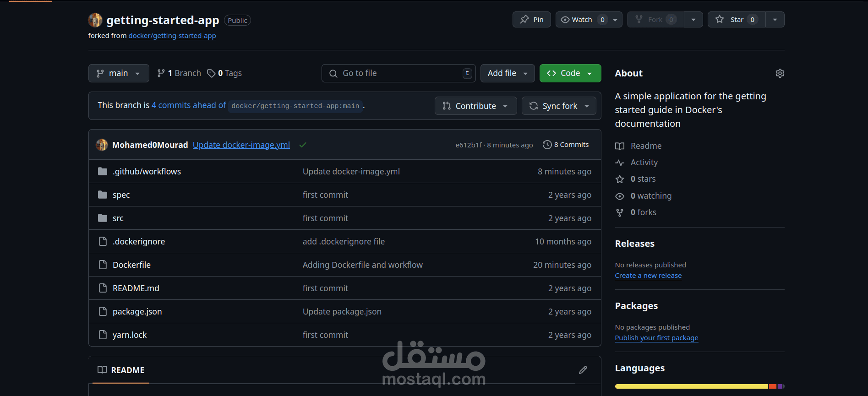
Task: Open the 4 commits ahead of link
Action: pos(189,105)
